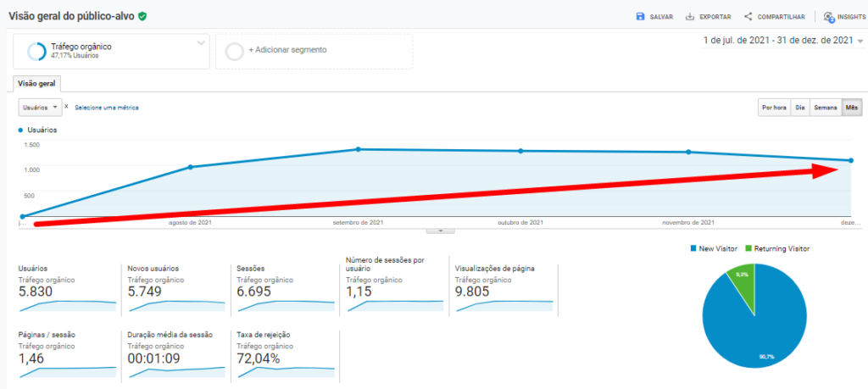
Task: Select the Mês view option
Action: pyautogui.click(x=851, y=108)
